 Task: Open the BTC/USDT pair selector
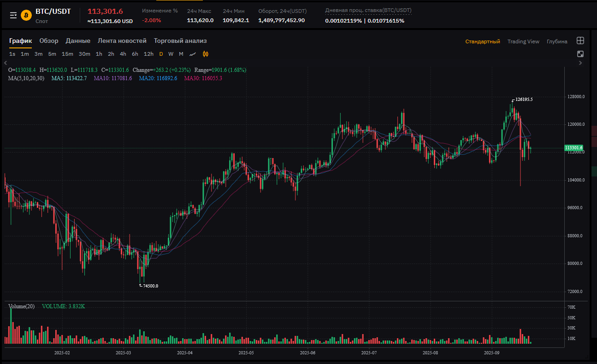click(x=53, y=12)
